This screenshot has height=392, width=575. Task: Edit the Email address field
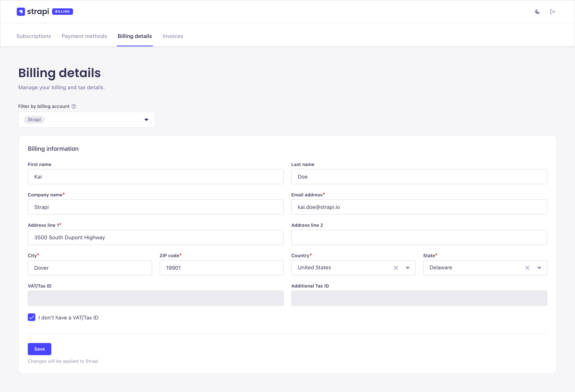coord(419,207)
